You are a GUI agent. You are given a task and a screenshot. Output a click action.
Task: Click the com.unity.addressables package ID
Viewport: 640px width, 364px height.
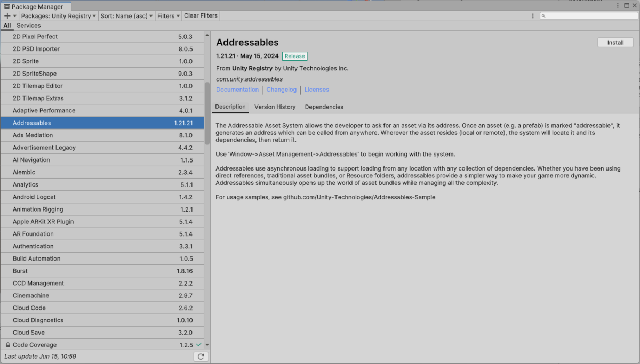[x=250, y=79]
